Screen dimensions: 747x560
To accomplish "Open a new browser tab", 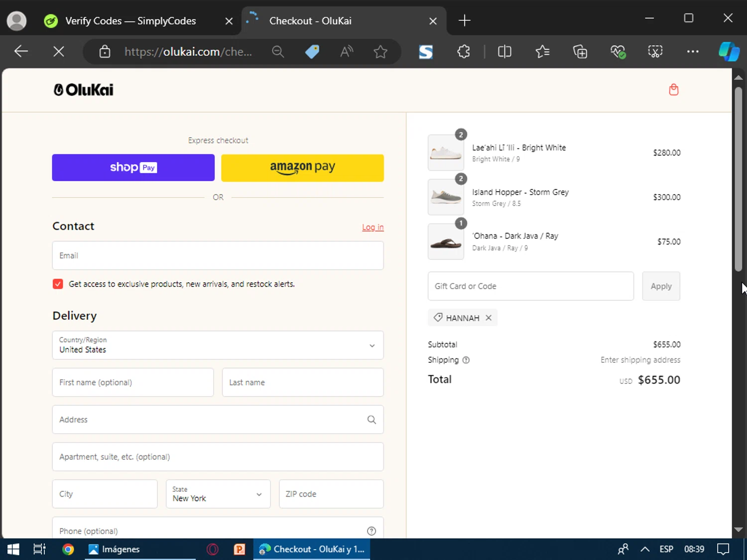I will click(x=464, y=20).
